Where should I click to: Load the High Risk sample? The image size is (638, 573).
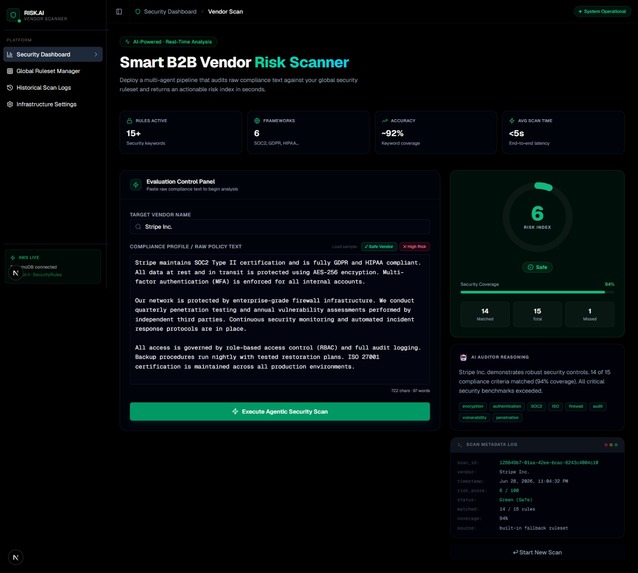pyautogui.click(x=414, y=247)
